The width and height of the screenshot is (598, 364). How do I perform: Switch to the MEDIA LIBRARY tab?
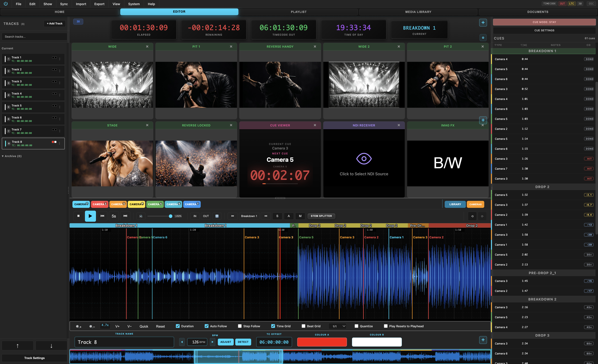point(418,12)
